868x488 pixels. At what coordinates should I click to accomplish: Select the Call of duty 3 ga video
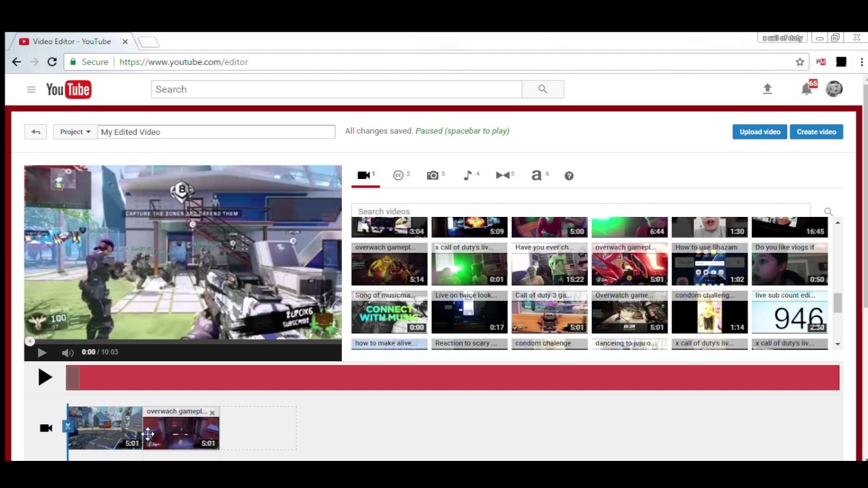point(549,312)
